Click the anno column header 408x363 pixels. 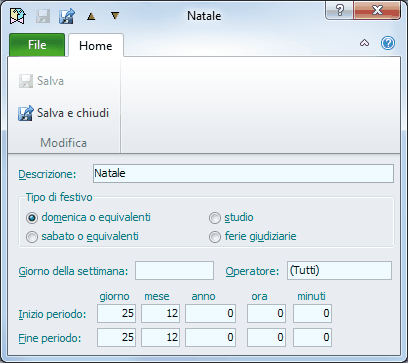click(203, 296)
